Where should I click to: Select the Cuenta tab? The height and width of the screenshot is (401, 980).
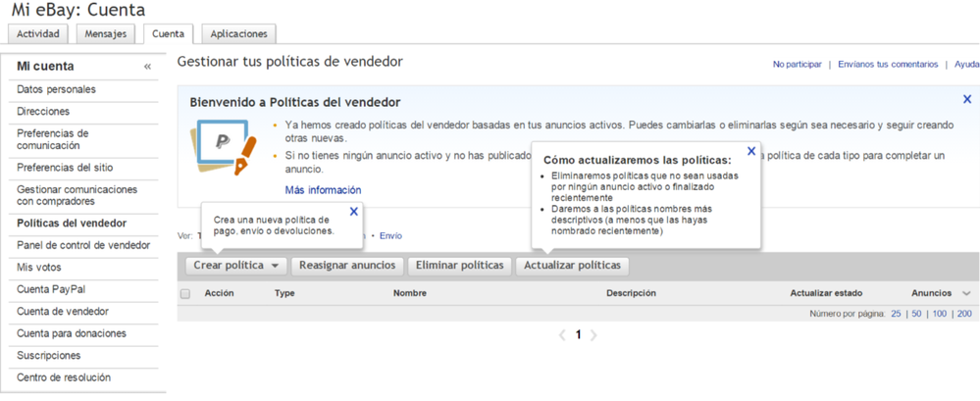point(168,33)
